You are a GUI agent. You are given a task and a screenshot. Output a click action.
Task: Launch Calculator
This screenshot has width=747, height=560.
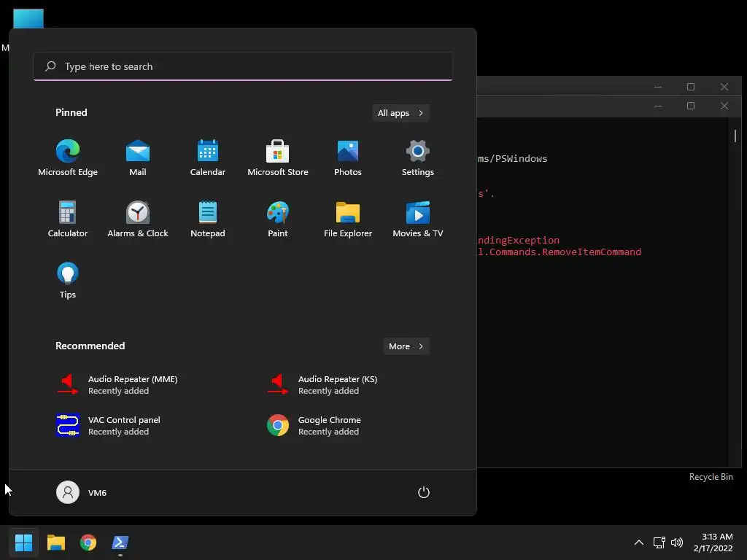68,219
